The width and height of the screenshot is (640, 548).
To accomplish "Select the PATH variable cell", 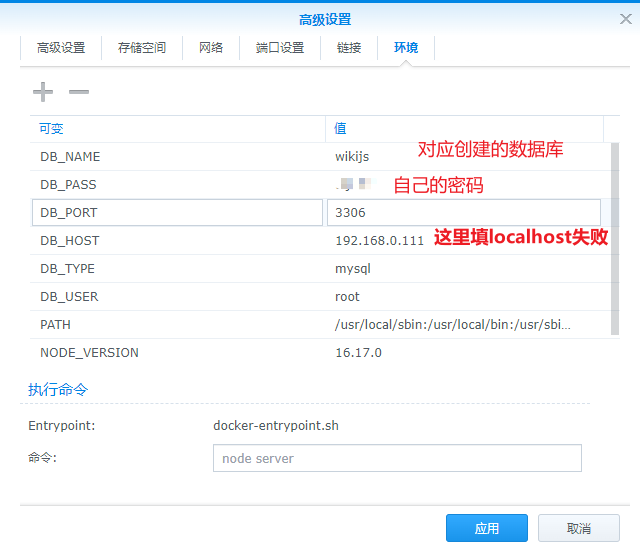I will (178, 325).
